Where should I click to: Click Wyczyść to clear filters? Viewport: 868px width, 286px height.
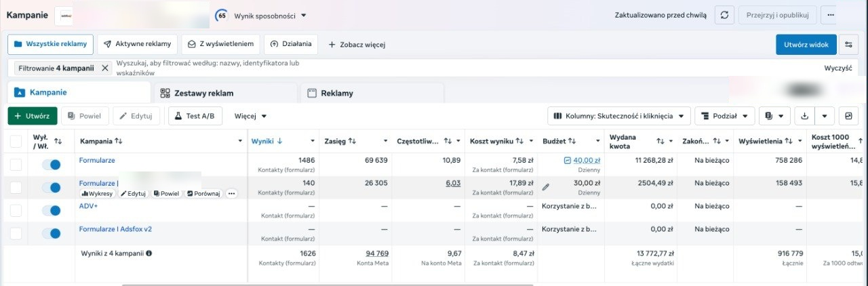tap(838, 68)
